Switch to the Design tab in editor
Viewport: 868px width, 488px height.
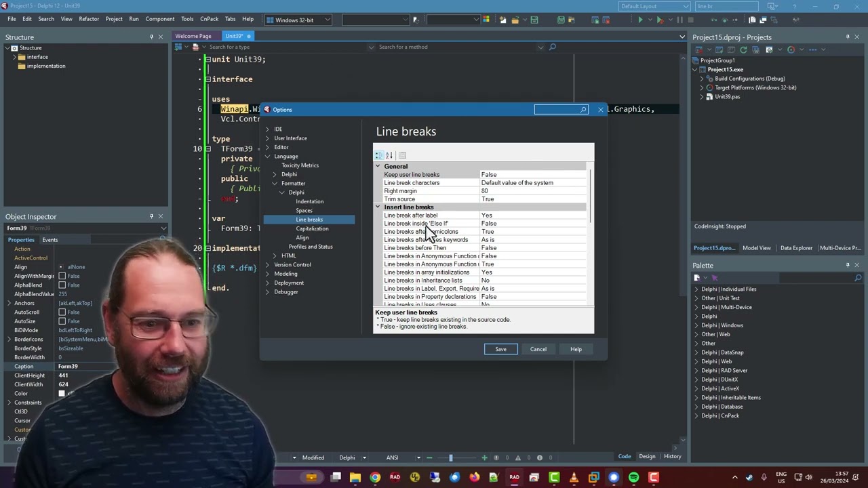click(x=647, y=456)
